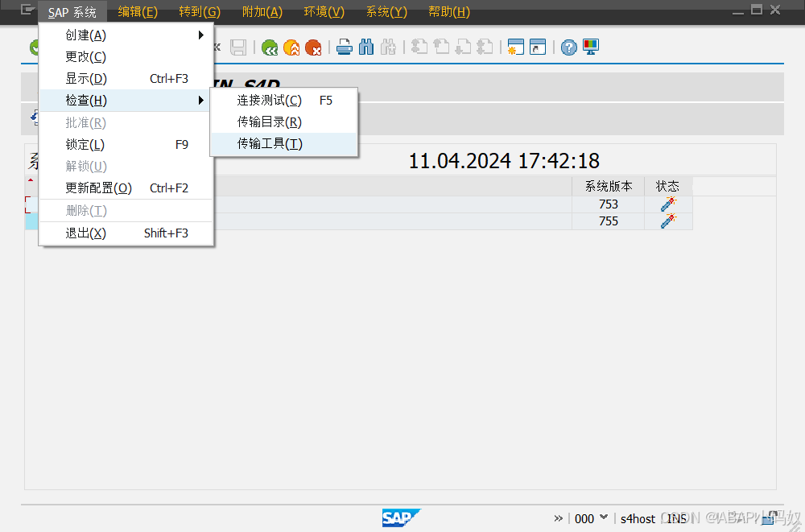Viewport: 805px width, 532px height.
Task: Open the 环境(V) menu
Action: (324, 12)
